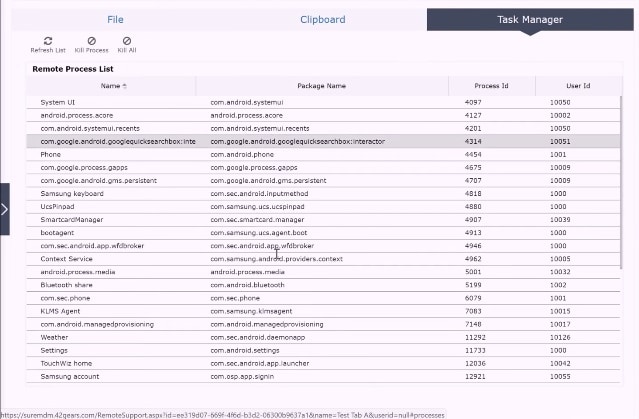Select the Settings process row
Screen dimensions: 639x419
pos(54,350)
